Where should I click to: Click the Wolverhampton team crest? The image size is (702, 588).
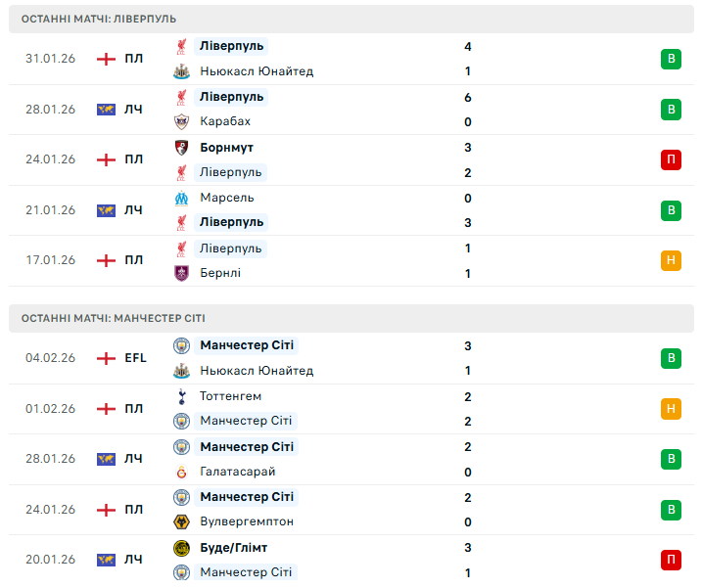point(181,521)
